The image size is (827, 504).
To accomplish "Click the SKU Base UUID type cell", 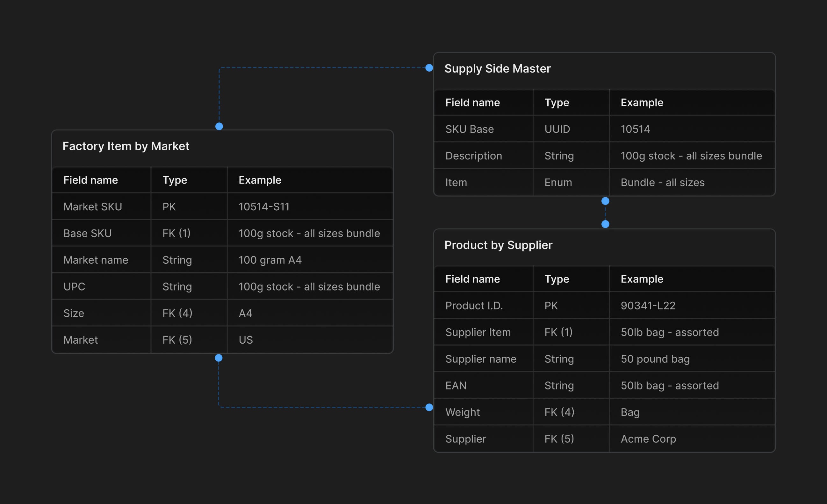I will [557, 129].
